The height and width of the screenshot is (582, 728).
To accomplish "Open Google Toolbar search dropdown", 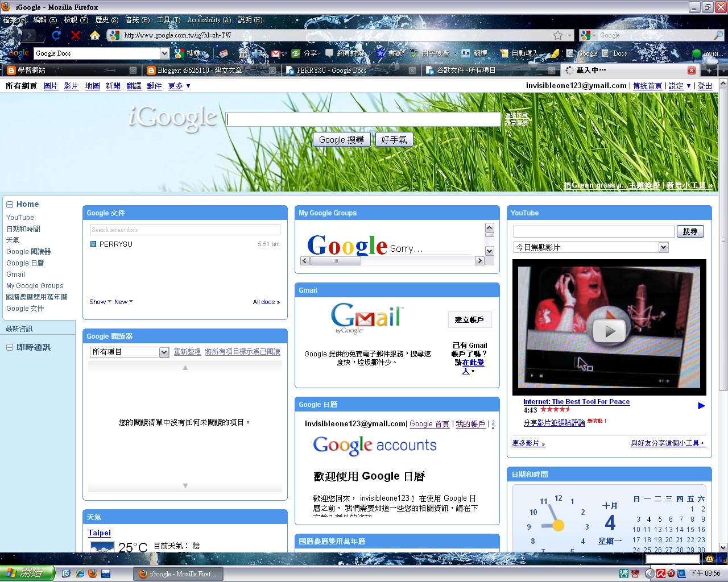I will [x=164, y=53].
